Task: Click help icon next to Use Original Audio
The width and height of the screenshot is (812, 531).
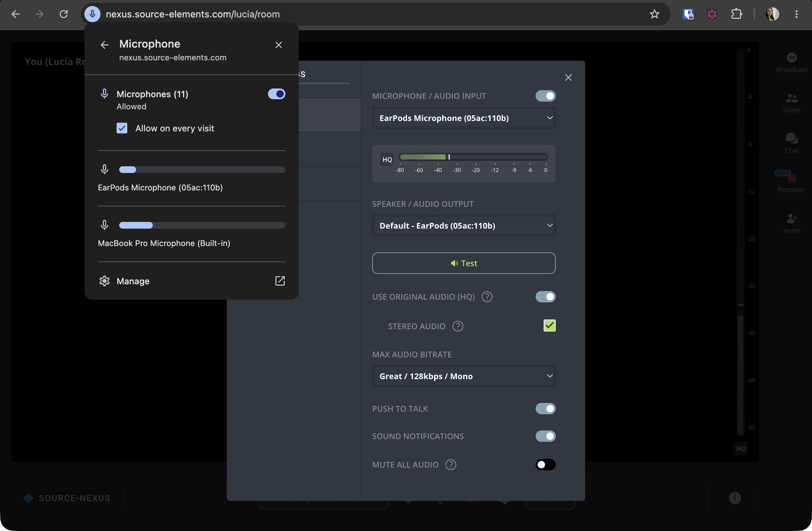Action: 487,297
